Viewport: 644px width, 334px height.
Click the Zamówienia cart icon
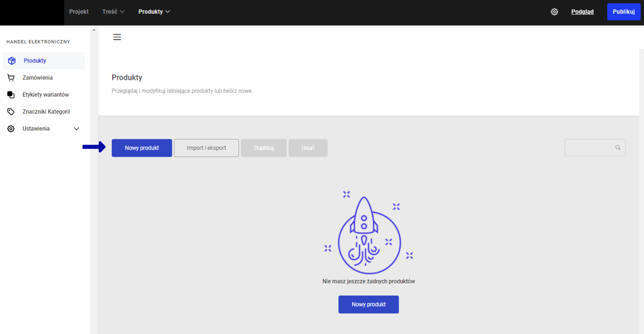coord(11,78)
